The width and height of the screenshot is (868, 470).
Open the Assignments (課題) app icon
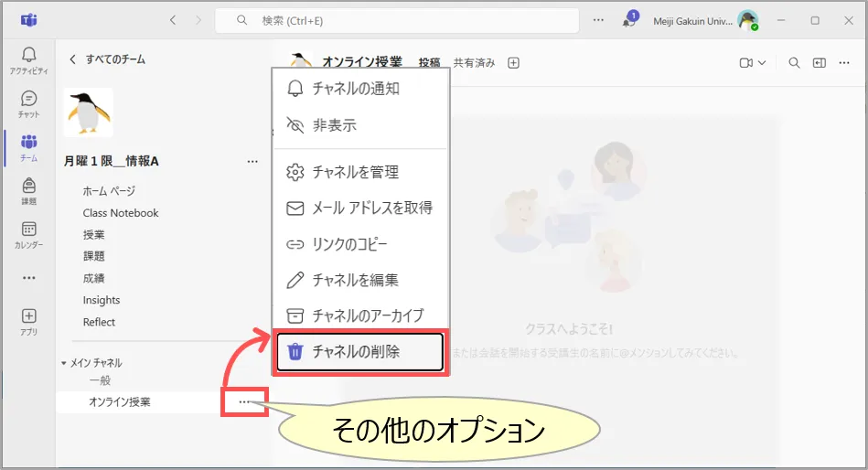pyautogui.click(x=28, y=190)
